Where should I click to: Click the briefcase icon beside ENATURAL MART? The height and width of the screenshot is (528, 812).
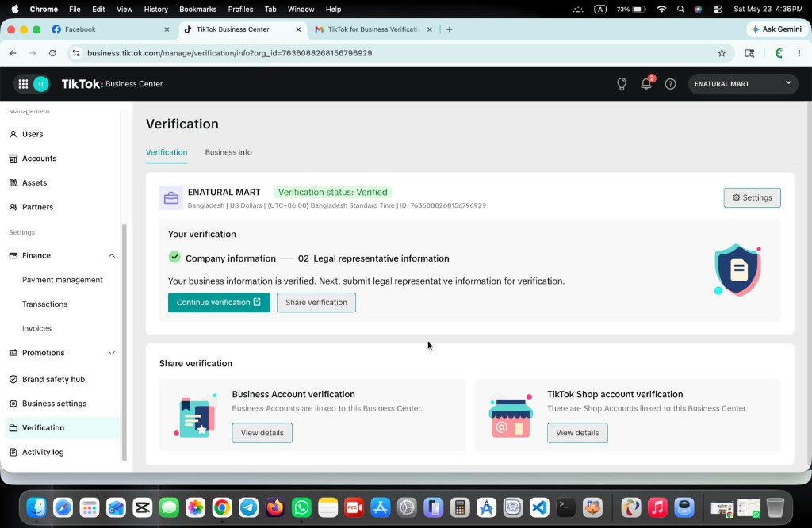(x=171, y=197)
